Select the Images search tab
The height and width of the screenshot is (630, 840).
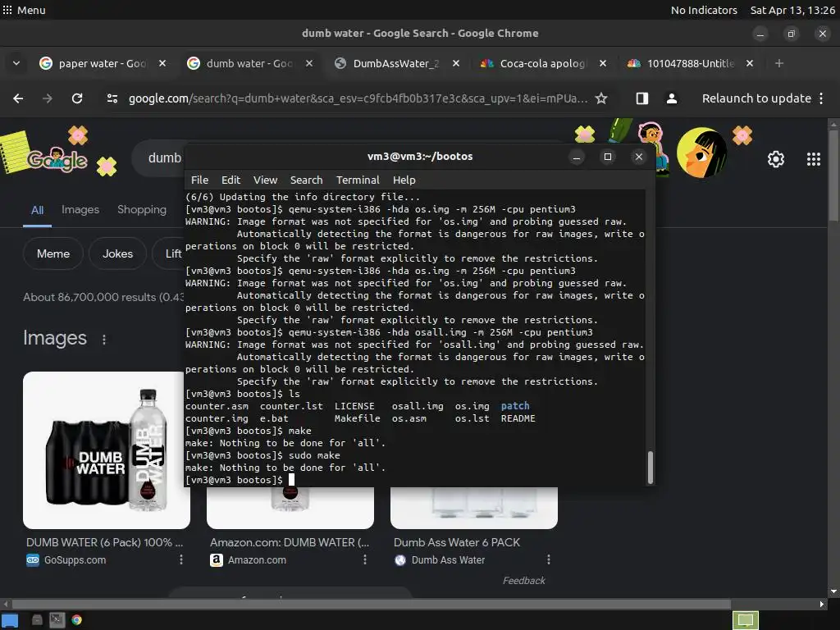coord(80,209)
